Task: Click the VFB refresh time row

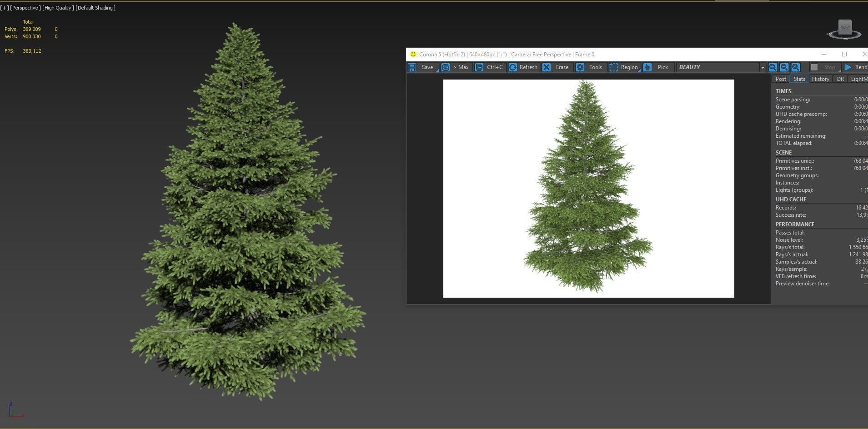Action: (x=822, y=276)
